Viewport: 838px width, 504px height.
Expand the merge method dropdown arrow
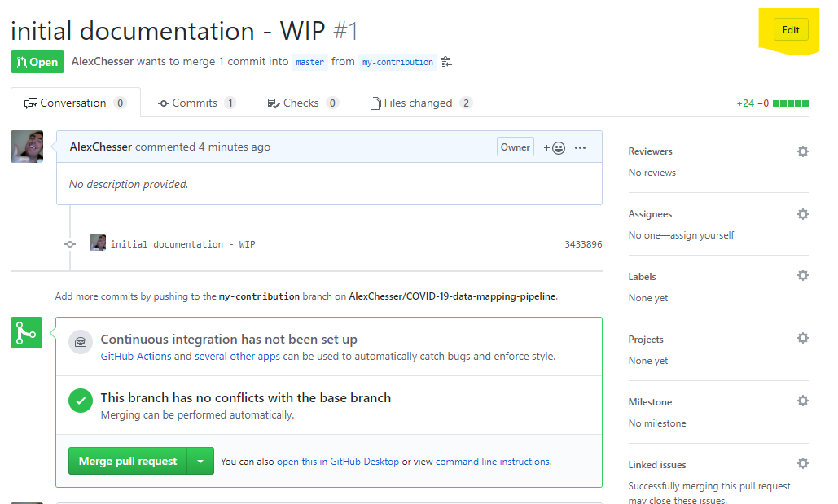[200, 461]
